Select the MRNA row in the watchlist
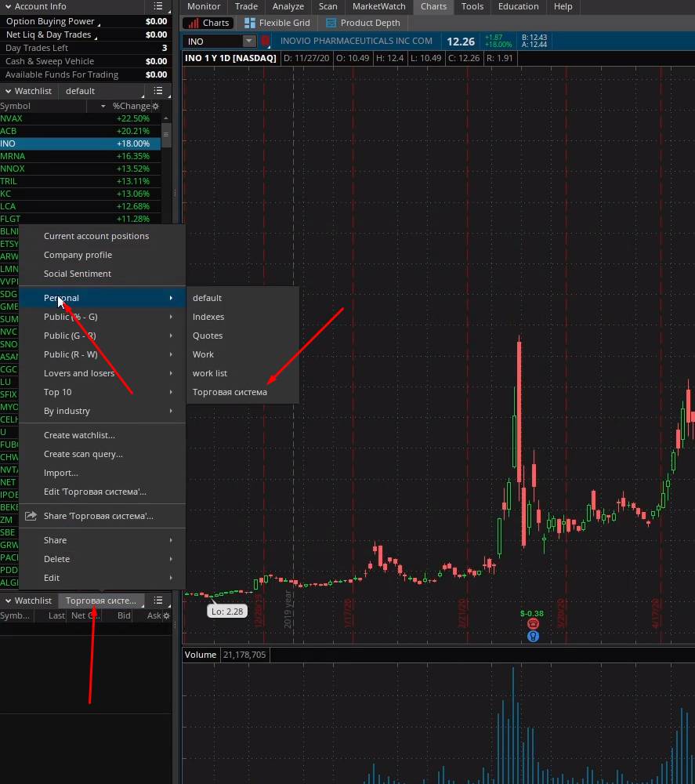695x784 pixels. (x=78, y=156)
